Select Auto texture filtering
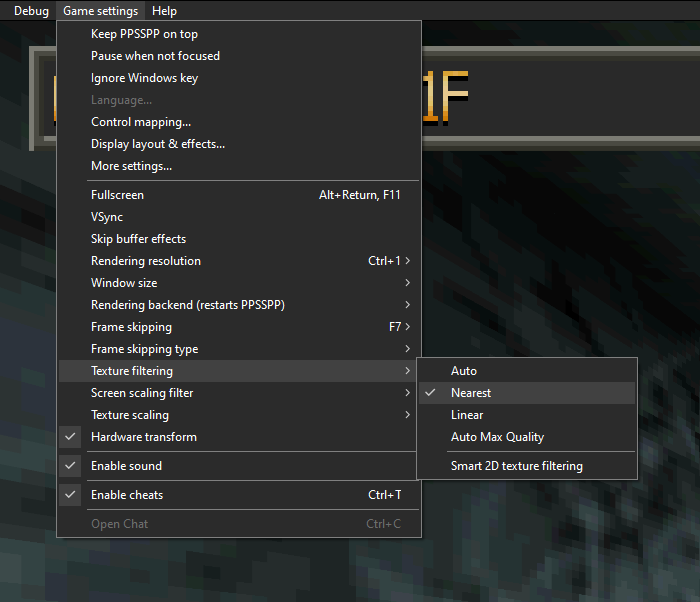This screenshot has height=602, width=700. 527,371
